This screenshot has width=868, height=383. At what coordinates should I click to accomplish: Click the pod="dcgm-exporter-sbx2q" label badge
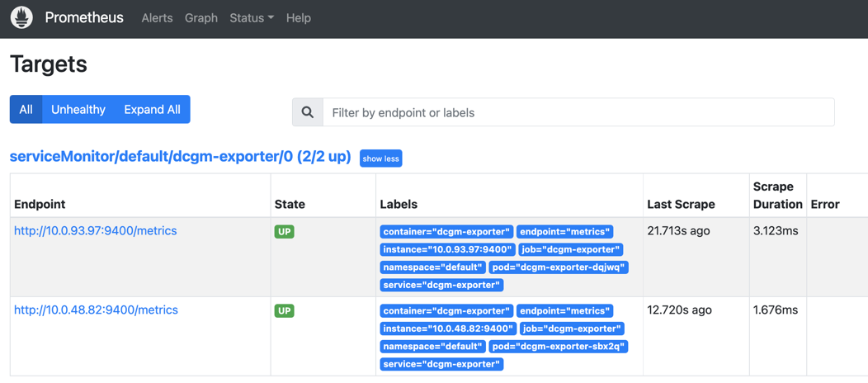click(559, 347)
